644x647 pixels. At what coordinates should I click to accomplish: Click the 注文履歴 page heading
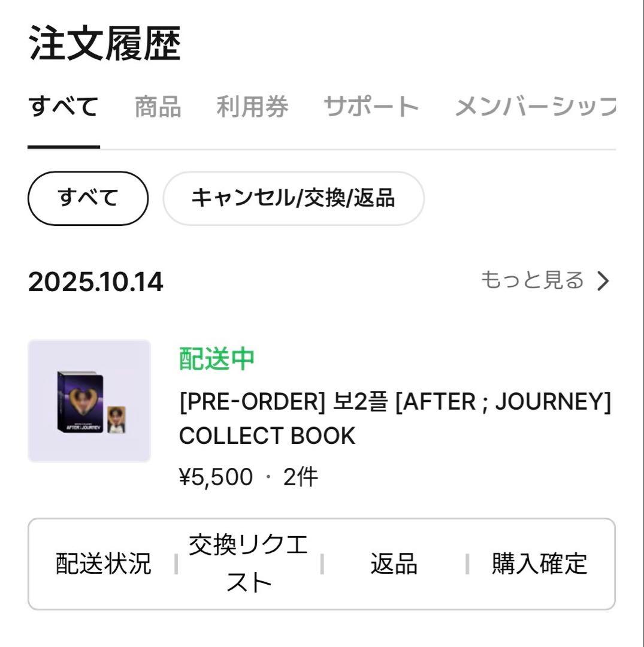click(x=104, y=44)
